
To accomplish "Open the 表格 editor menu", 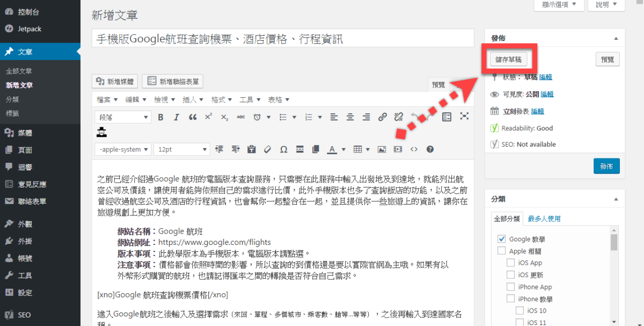I will pyautogui.click(x=279, y=100).
